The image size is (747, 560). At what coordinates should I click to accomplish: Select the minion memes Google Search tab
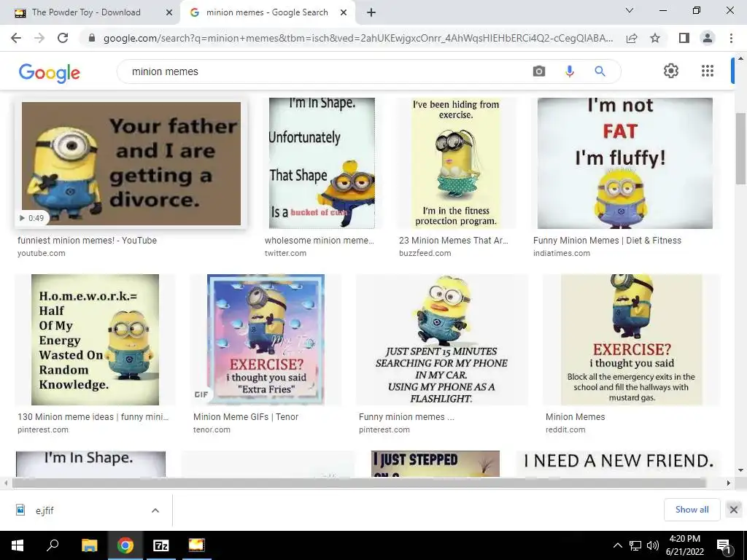pyautogui.click(x=267, y=12)
